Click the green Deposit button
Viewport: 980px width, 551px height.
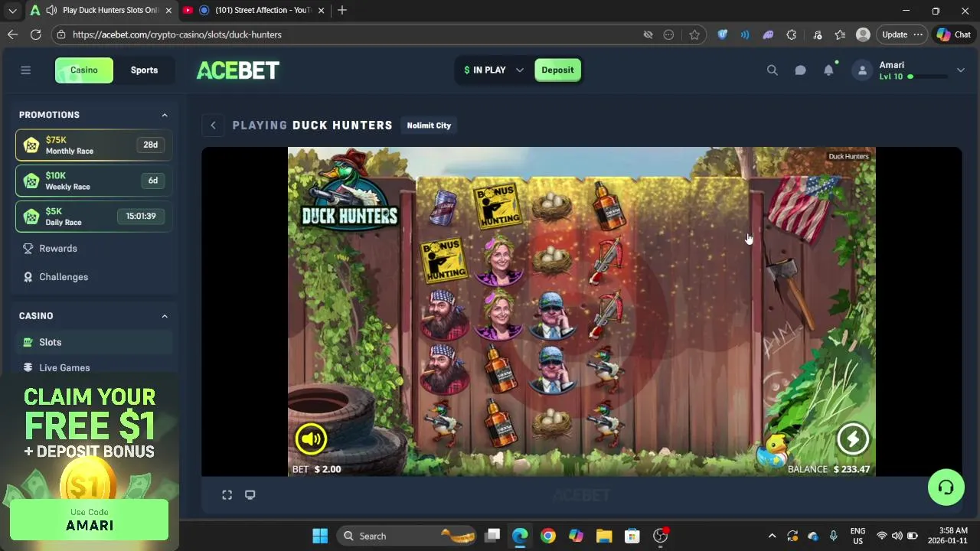tap(557, 70)
